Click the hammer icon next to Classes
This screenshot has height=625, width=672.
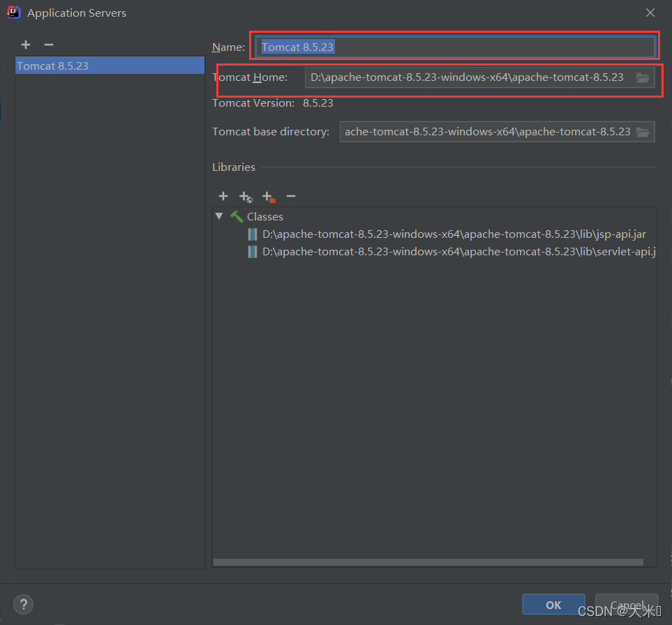[237, 216]
